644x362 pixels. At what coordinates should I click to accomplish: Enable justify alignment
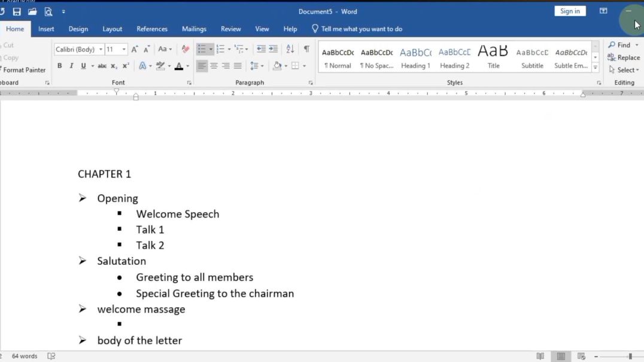pyautogui.click(x=238, y=66)
